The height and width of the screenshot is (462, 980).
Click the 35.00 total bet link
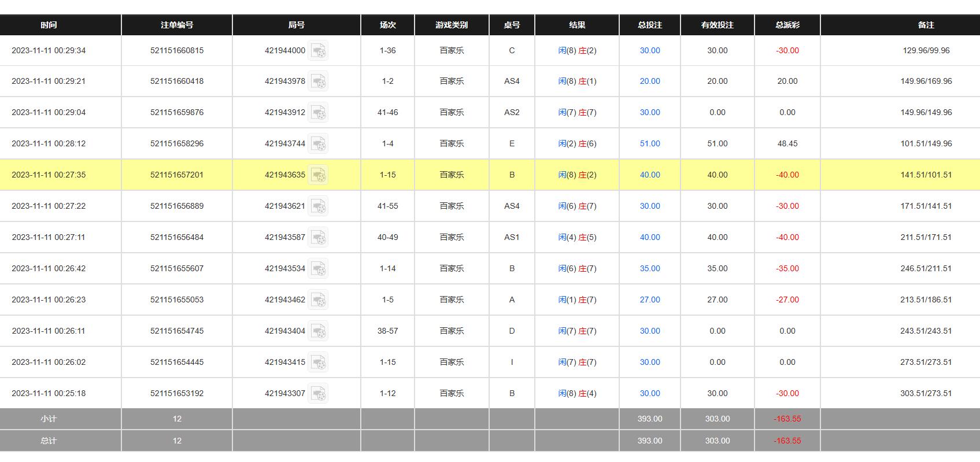tap(650, 268)
